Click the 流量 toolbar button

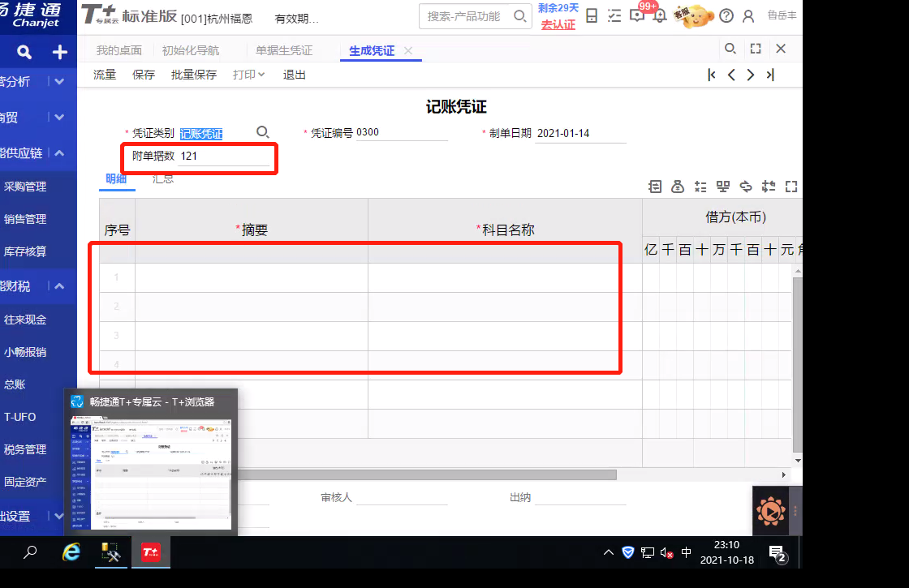coord(105,75)
